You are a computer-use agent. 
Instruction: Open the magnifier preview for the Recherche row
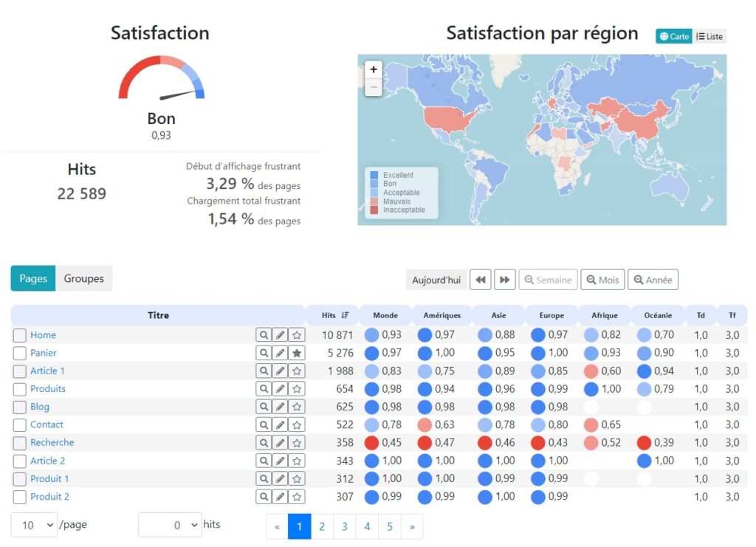pyautogui.click(x=264, y=442)
